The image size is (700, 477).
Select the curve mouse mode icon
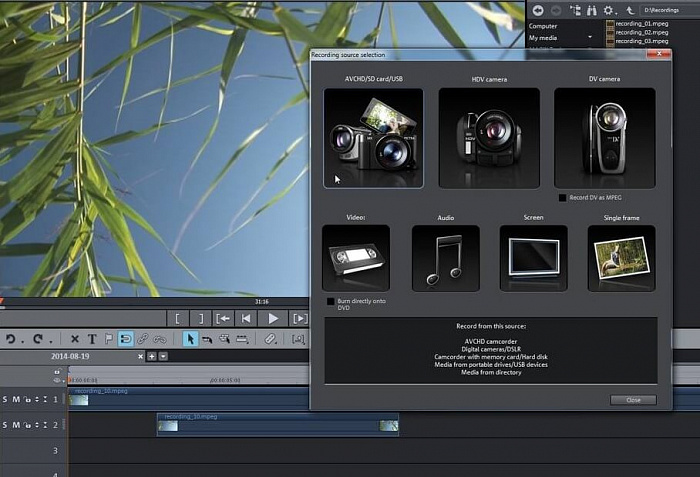[207, 339]
